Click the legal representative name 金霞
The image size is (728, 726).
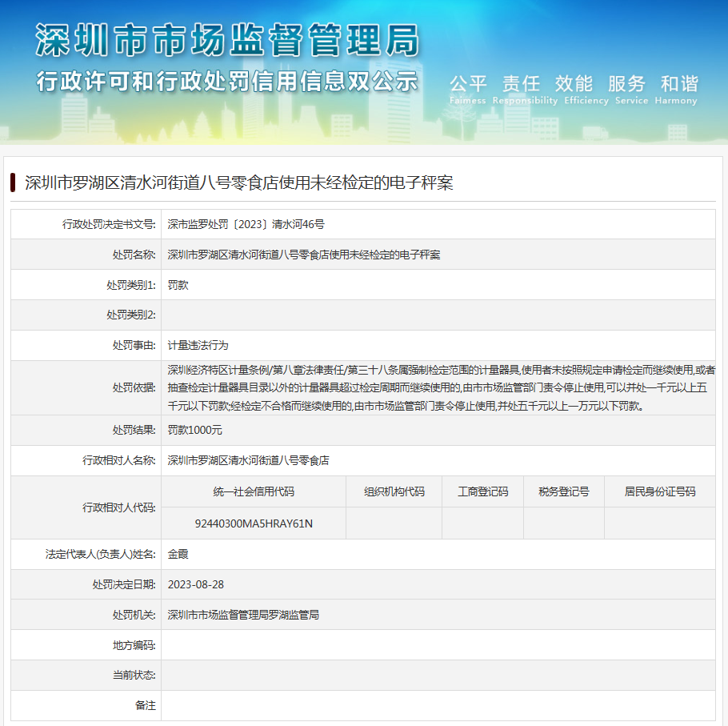pos(178,554)
